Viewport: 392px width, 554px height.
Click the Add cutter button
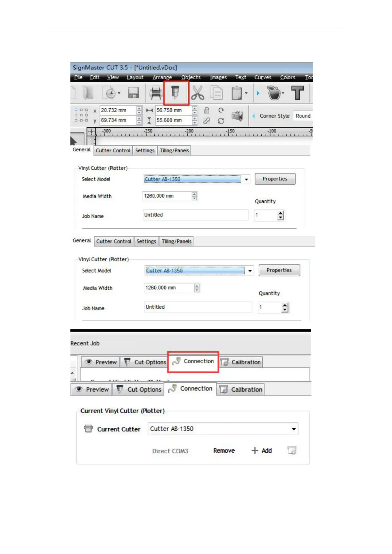[x=262, y=451]
